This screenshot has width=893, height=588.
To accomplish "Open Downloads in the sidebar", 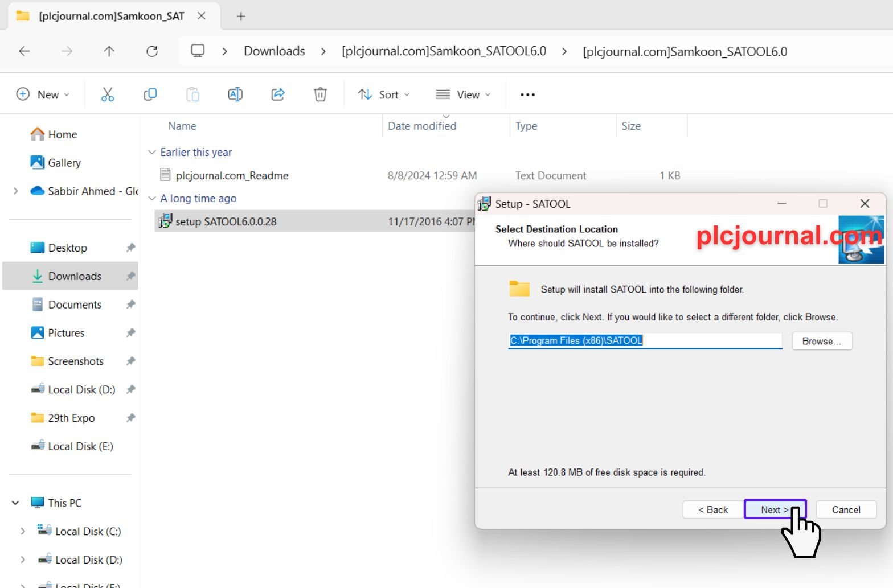I will (x=71, y=276).
